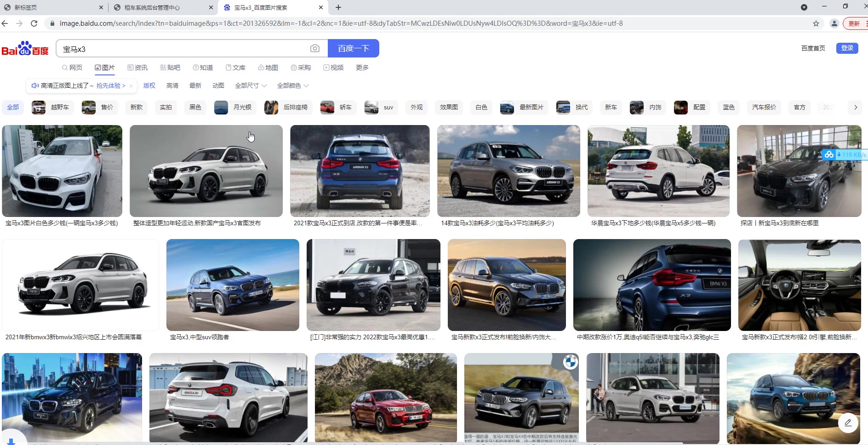This screenshot has height=445, width=868.
Task: Filter images by 最新
Action: (195, 86)
